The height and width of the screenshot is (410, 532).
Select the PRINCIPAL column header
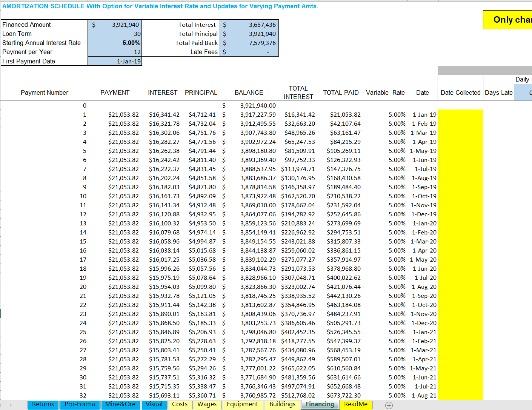[201, 92]
